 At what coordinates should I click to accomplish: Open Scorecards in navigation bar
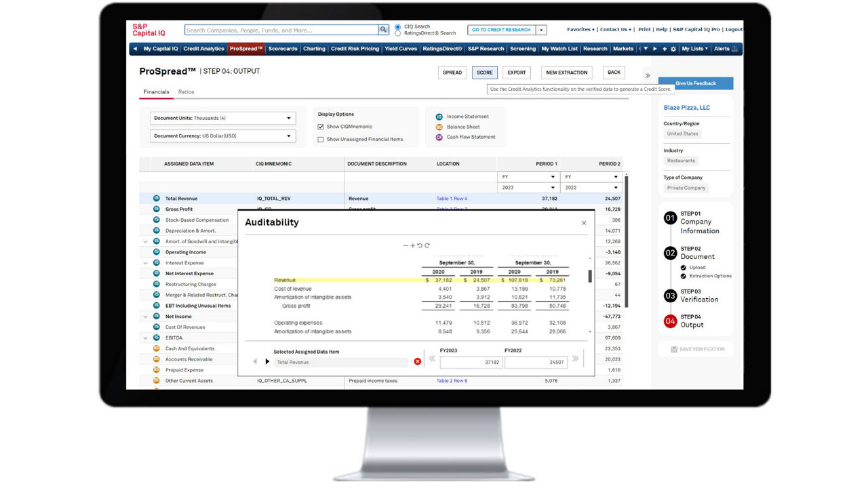(283, 49)
